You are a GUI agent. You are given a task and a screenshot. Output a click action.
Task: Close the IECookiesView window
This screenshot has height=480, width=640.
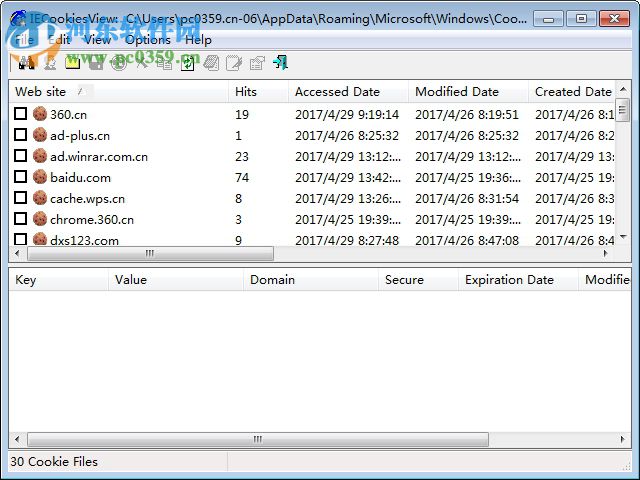click(x=614, y=19)
